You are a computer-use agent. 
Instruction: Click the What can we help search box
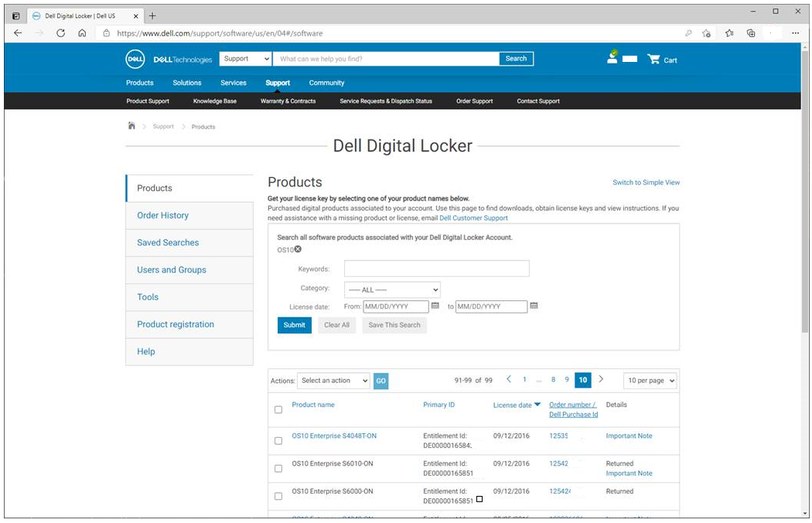click(387, 59)
